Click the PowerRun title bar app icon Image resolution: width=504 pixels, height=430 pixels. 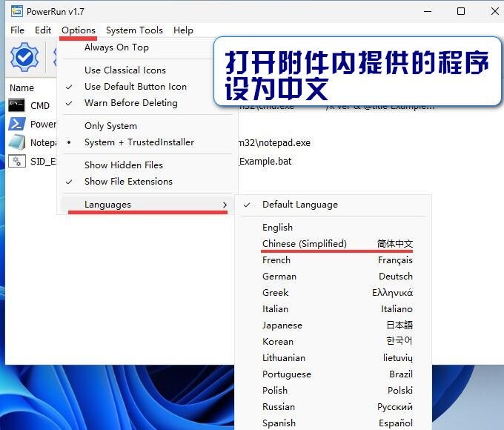point(17,11)
